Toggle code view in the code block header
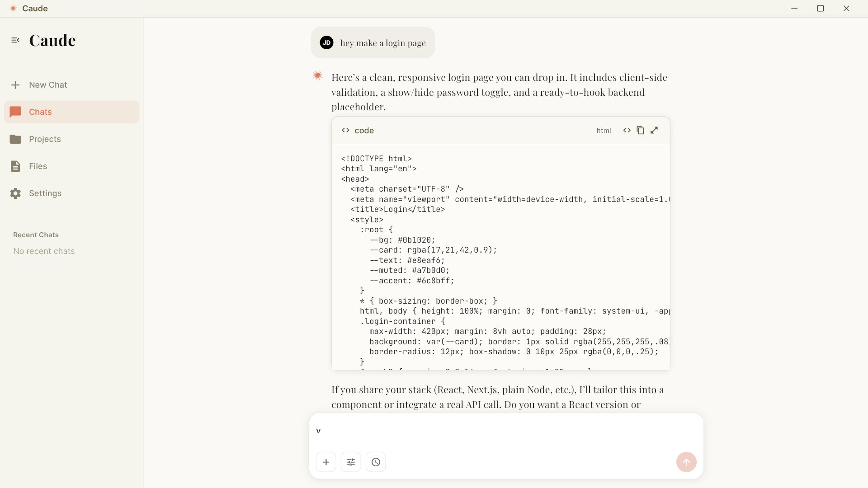The width and height of the screenshot is (868, 488). 627,130
